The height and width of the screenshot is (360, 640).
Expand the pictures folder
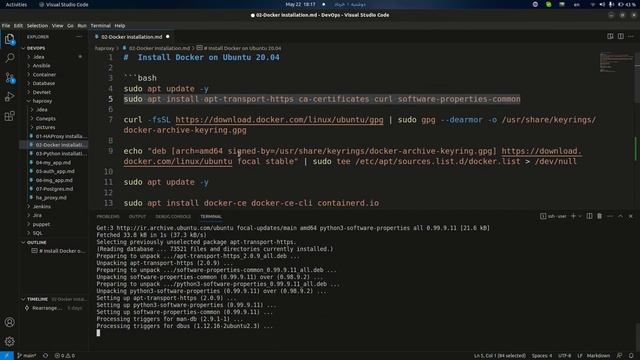(45, 127)
